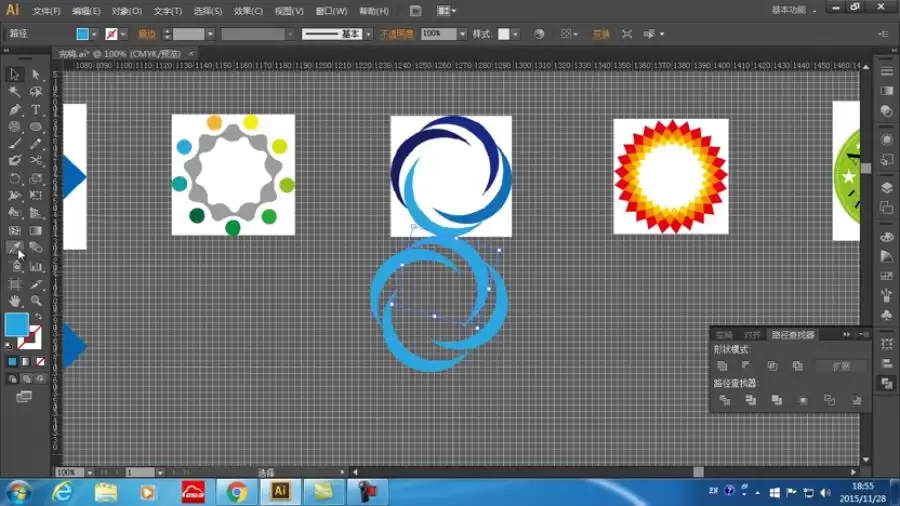Open artboard number dropdown in status bar
This screenshot has width=900, height=506.
pos(160,473)
